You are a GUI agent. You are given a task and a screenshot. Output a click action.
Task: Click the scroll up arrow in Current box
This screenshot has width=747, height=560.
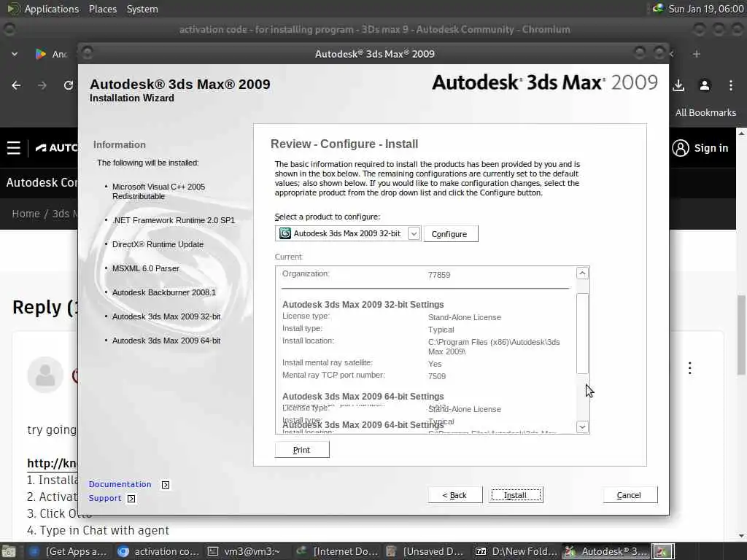[582, 273]
